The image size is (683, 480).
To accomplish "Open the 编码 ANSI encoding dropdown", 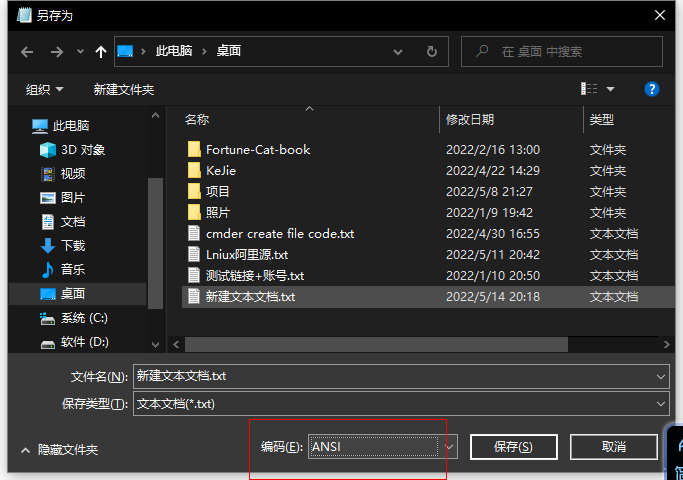I will pyautogui.click(x=383, y=447).
